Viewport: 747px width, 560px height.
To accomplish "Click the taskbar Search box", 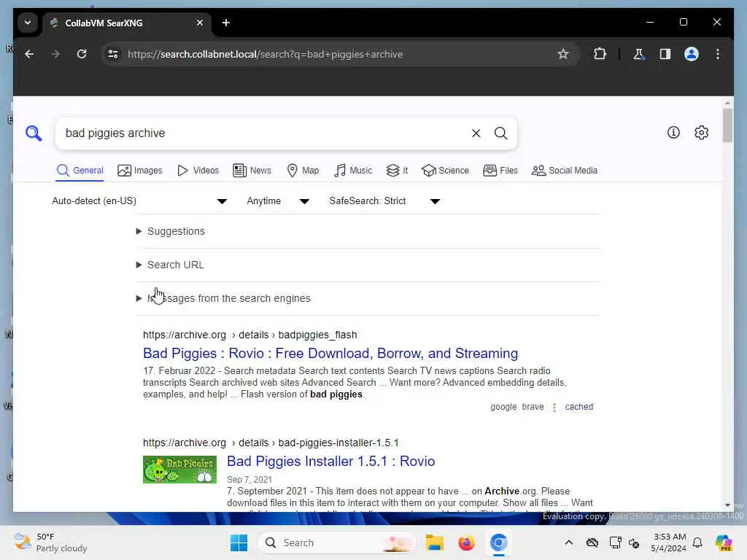I will [337, 542].
